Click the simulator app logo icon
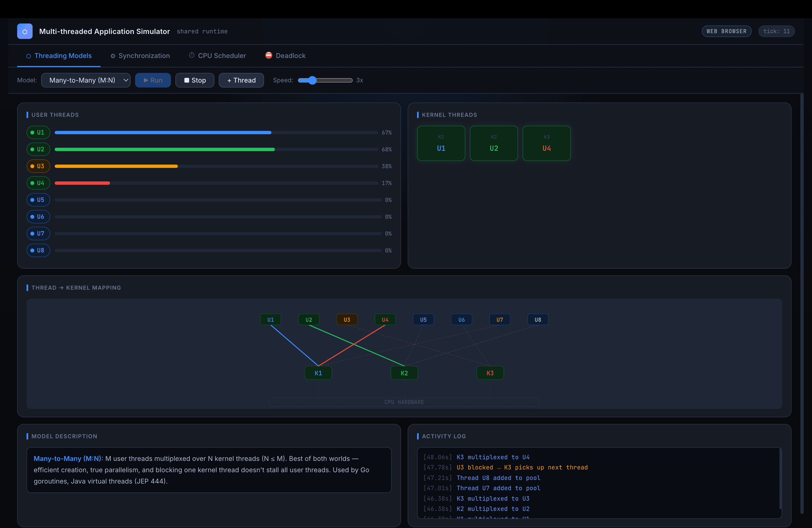Viewport: 812px width, 528px height. (25, 31)
